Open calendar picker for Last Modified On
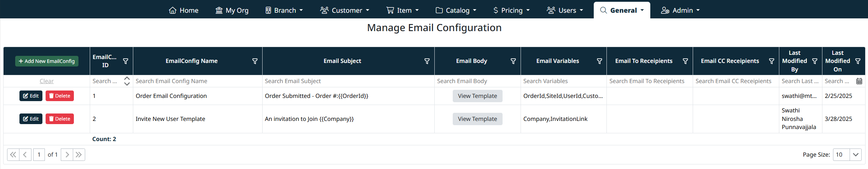The height and width of the screenshot is (169, 868). pos(859,81)
